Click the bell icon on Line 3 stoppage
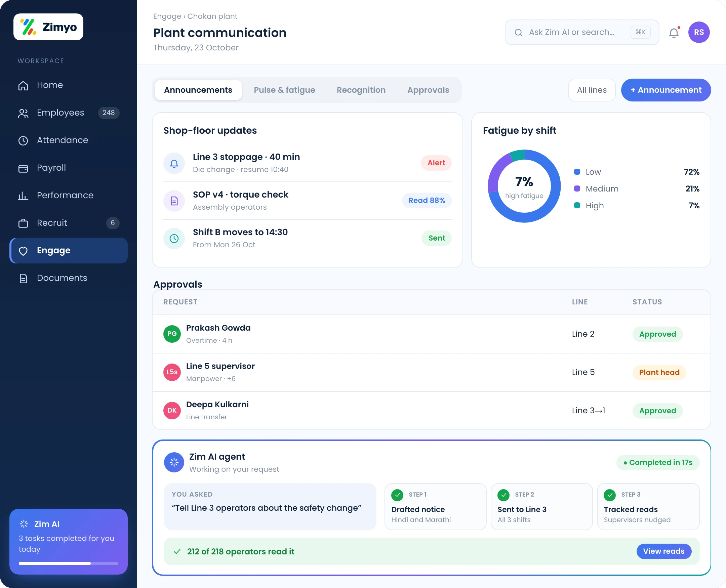726x588 pixels. coord(174,163)
